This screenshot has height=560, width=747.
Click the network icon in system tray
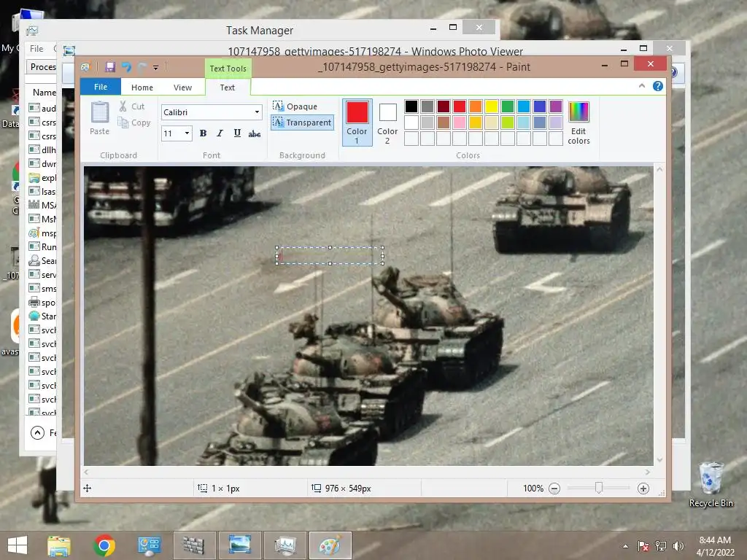pyautogui.click(x=661, y=546)
